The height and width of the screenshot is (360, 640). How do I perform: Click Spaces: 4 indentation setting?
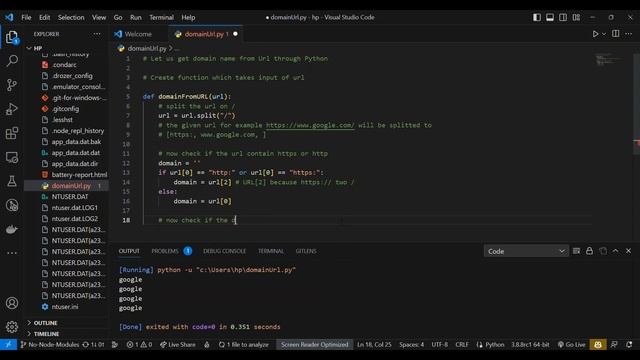(411, 344)
